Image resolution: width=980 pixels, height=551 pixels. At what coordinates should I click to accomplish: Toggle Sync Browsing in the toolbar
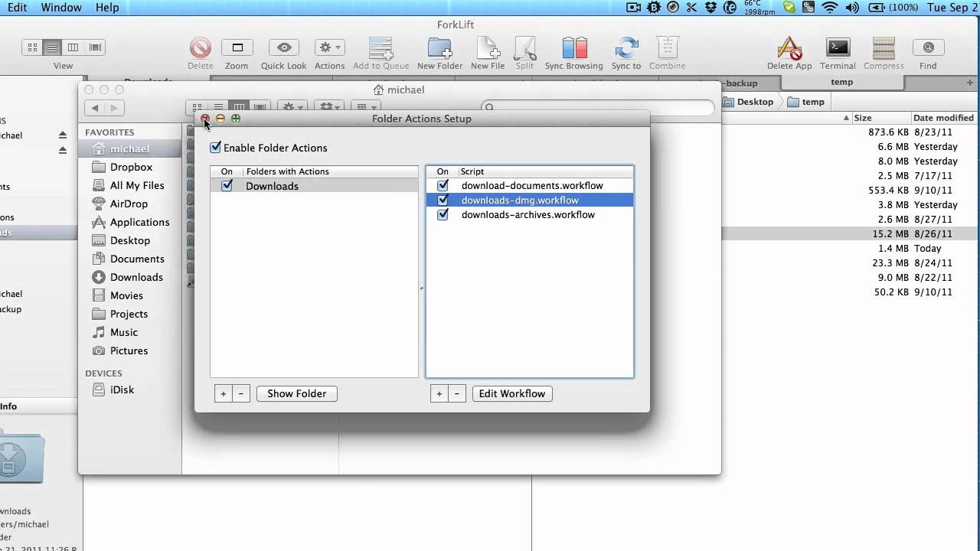[x=574, y=48]
